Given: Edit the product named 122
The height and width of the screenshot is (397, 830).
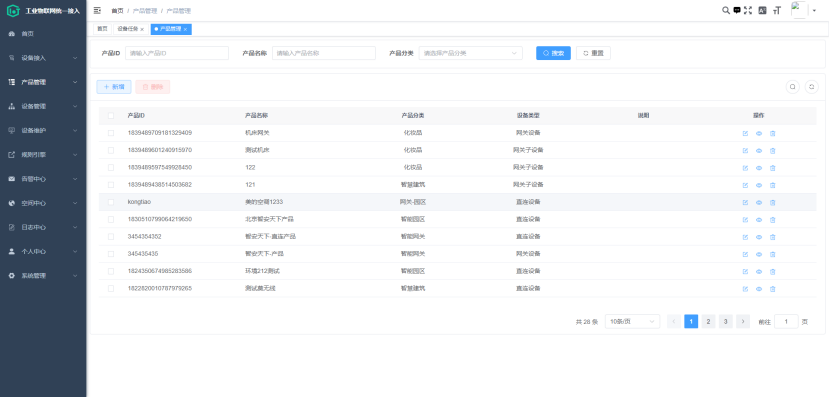Looking at the screenshot, I should click(745, 168).
